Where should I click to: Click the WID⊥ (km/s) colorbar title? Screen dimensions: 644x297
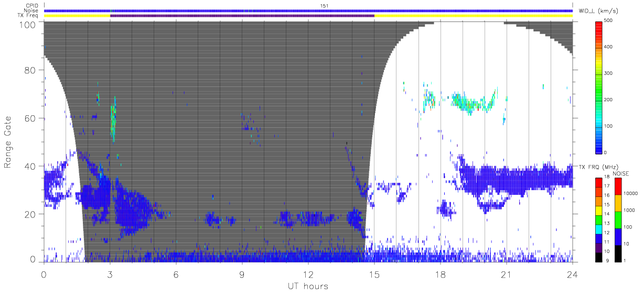598,10
